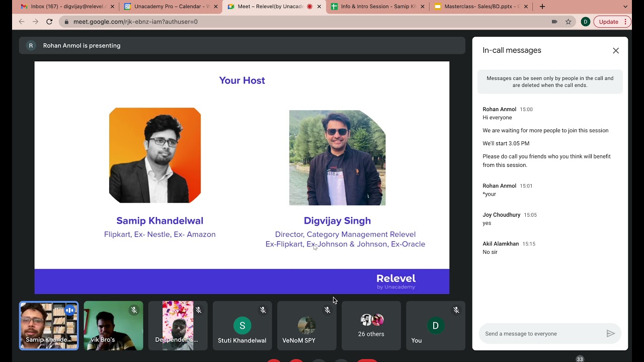Click 'Hi everyone' chat message
644x362 pixels.
tap(497, 118)
